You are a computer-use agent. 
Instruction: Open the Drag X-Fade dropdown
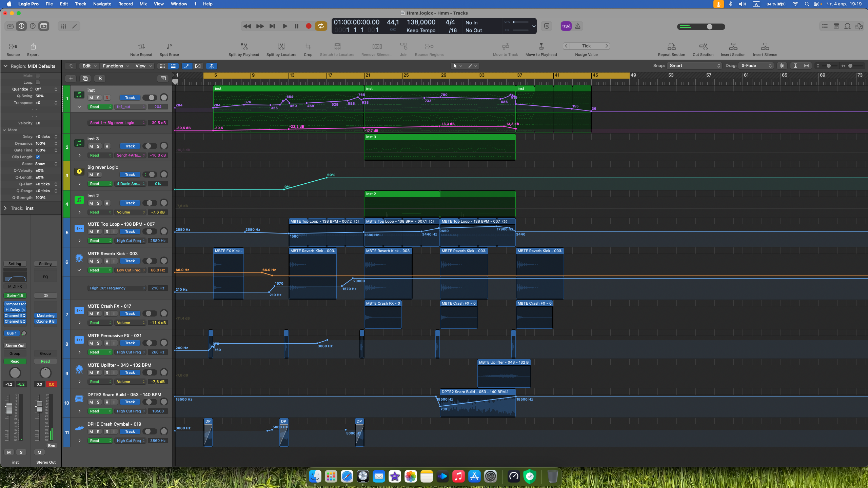pyautogui.click(x=756, y=66)
